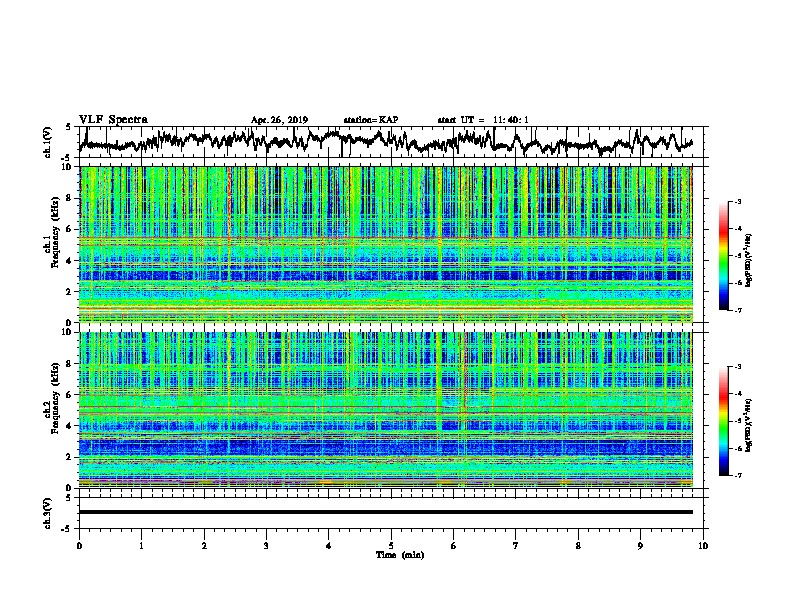Click the ch.1 spectrogram plot
The height and width of the screenshot is (612, 792).
[x=386, y=244]
